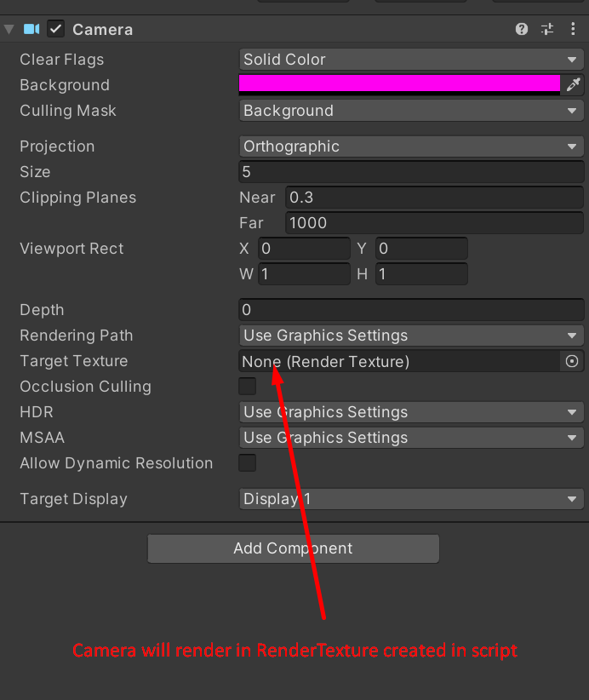Open Culling Mask dropdown
Screen dimensions: 589x700
pyautogui.click(x=411, y=111)
